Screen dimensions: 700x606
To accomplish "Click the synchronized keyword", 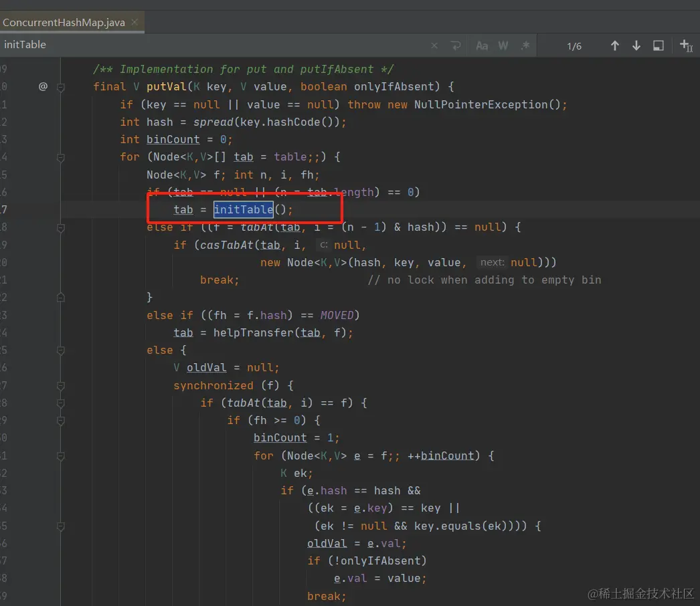I will point(213,385).
